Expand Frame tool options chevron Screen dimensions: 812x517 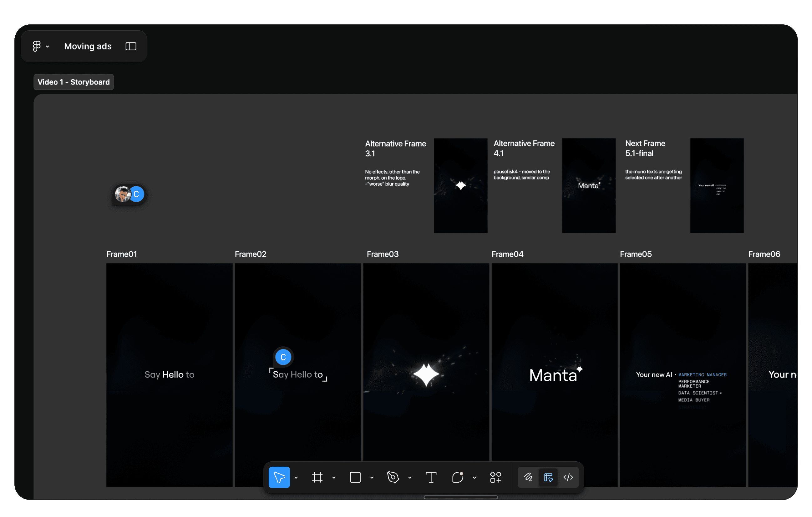(334, 478)
